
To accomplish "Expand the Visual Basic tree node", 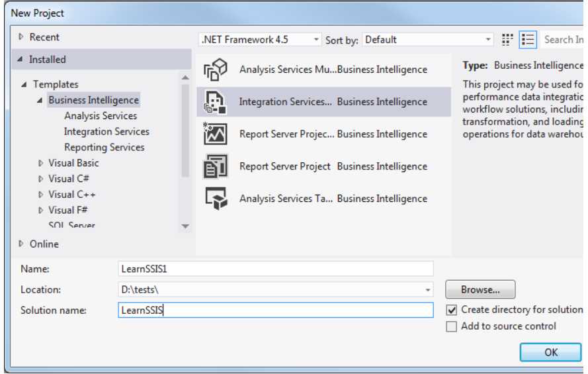I will pos(40,164).
